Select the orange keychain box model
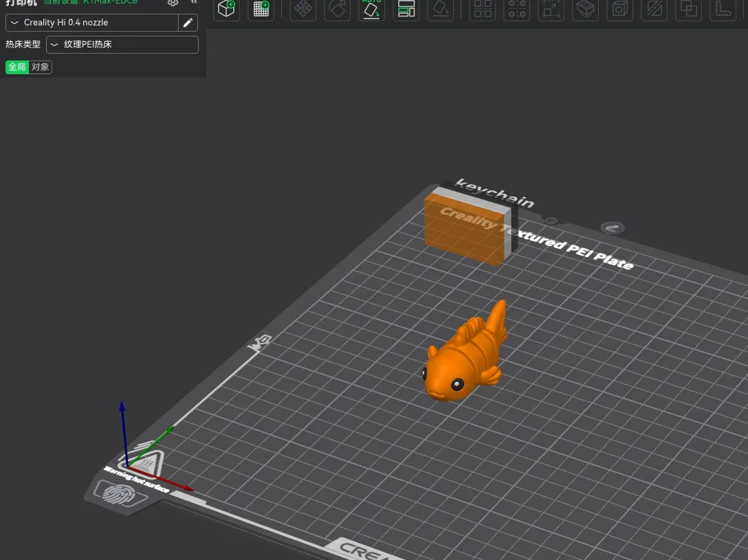748x560 pixels. (x=465, y=229)
